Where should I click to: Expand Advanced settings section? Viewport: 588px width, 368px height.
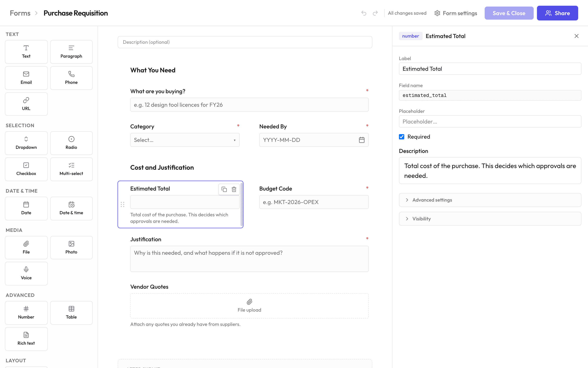point(490,200)
